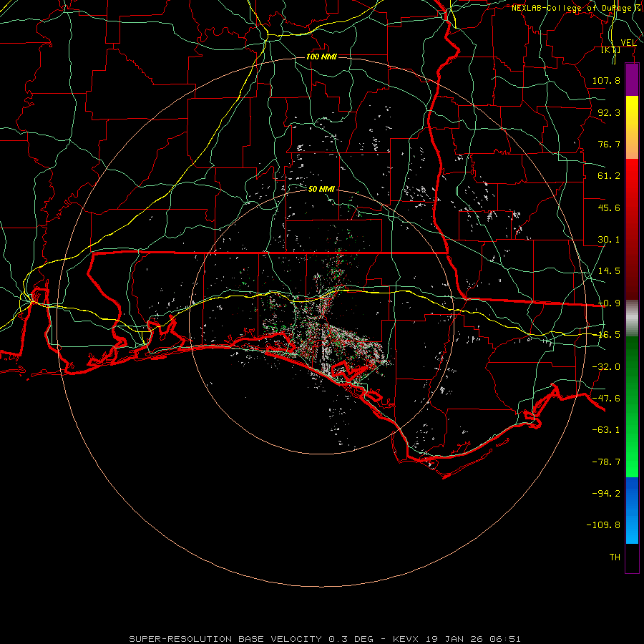Click the -94.2 legend value
The image size is (644, 644).
click(606, 493)
